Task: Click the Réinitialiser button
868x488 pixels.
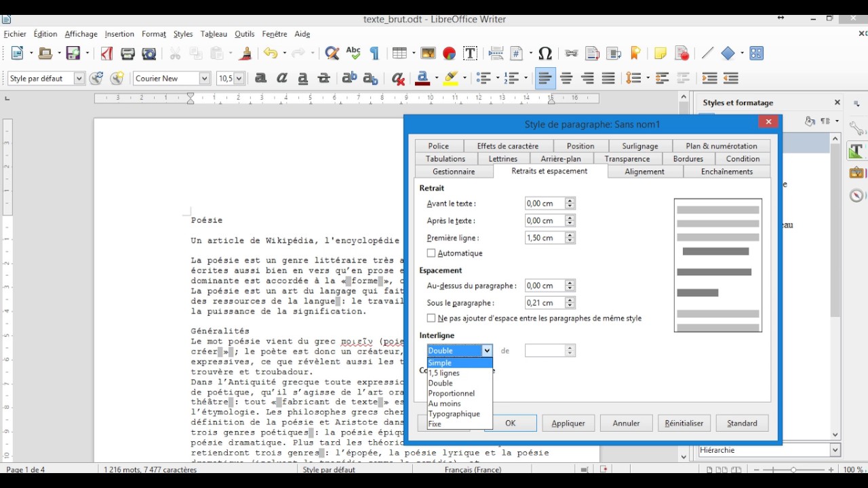Action: (684, 423)
